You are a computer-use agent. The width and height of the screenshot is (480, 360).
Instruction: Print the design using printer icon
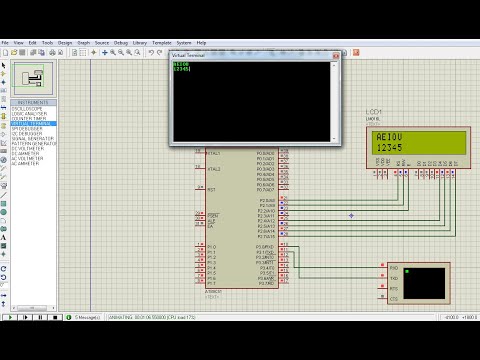pyautogui.click(x=52, y=53)
